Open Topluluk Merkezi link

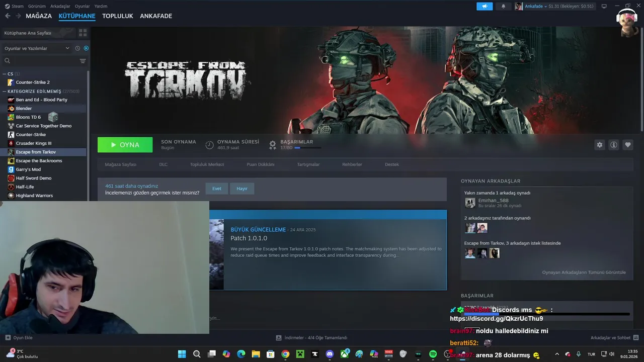tap(207, 164)
